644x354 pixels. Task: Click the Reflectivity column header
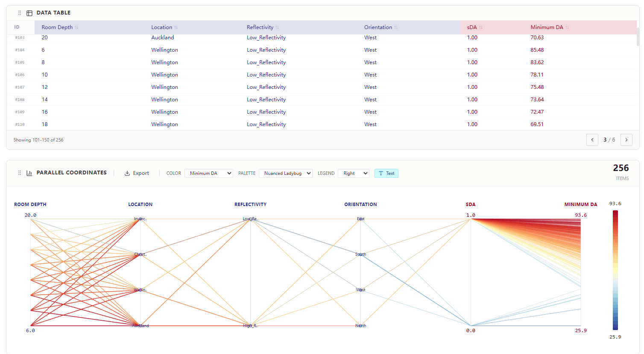point(260,27)
